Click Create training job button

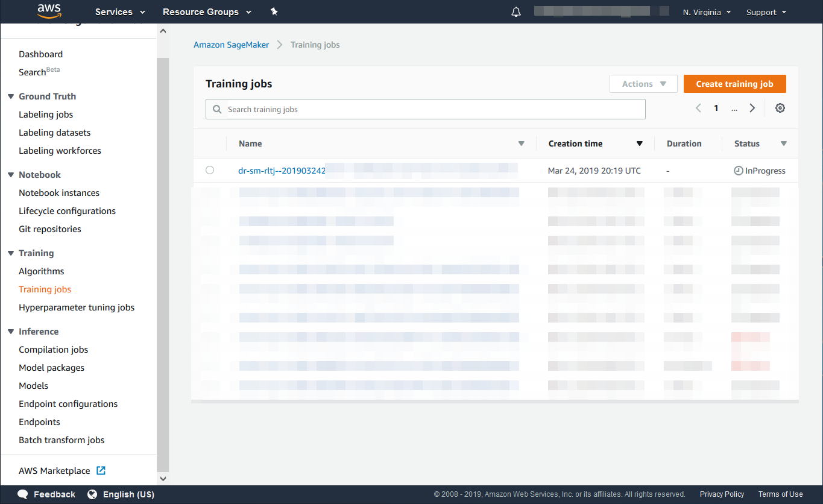point(734,84)
